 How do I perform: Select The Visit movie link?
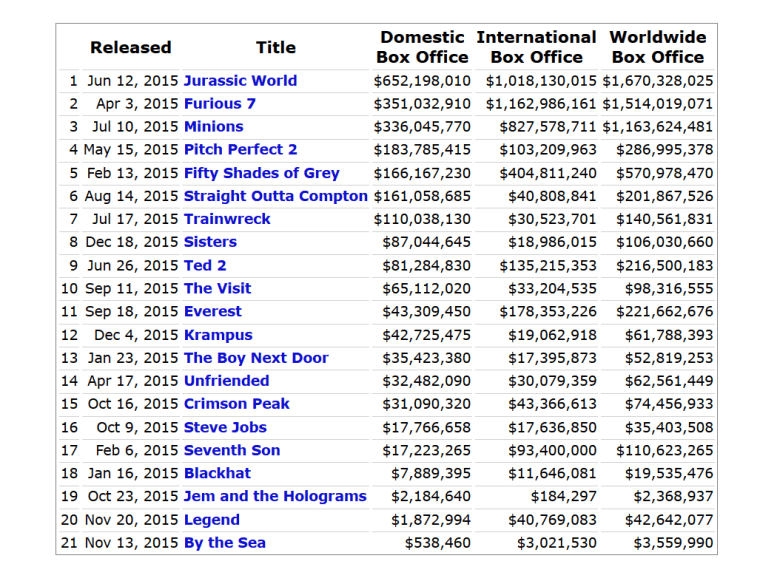[217, 288]
